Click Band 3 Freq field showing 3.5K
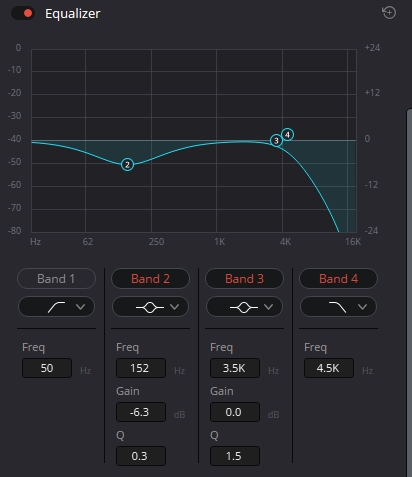The width and height of the screenshot is (412, 477). coord(235,368)
